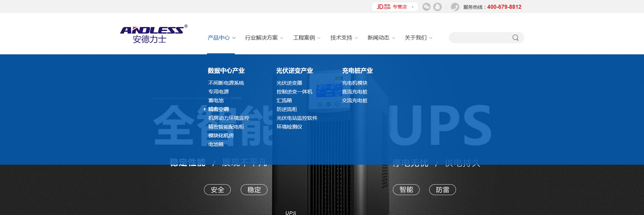
Task: Select the 光伏逆变产业 category heading
Action: (295, 71)
